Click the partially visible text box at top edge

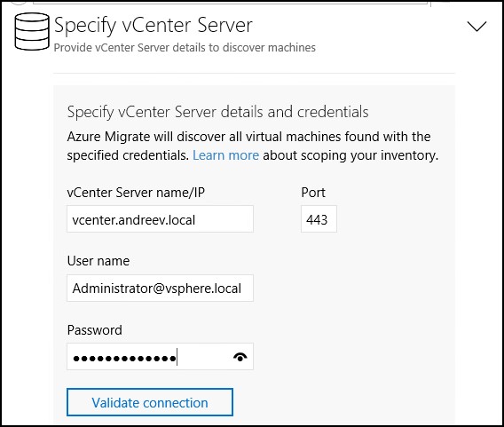click(x=230, y=2)
